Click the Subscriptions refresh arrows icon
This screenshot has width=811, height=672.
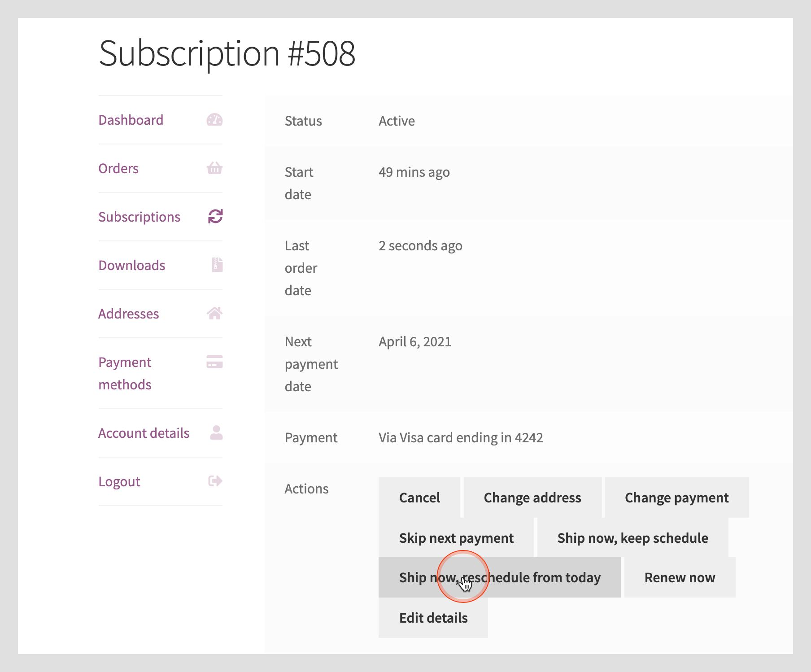click(215, 216)
